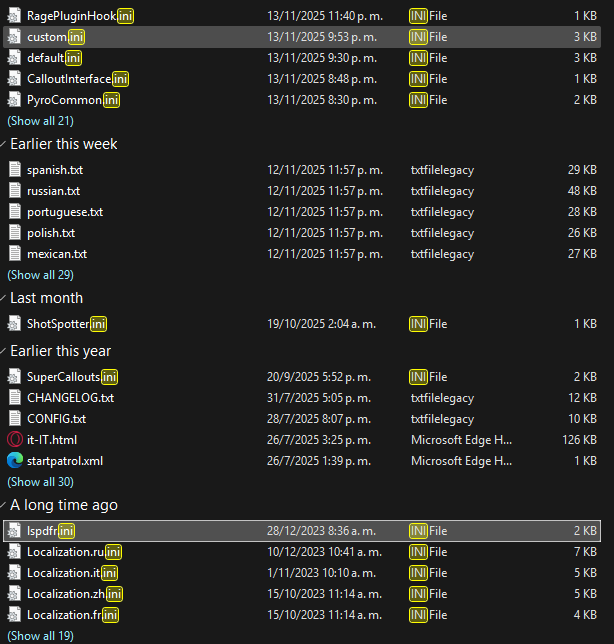Collapse the "Earlier this week" group

(4, 144)
